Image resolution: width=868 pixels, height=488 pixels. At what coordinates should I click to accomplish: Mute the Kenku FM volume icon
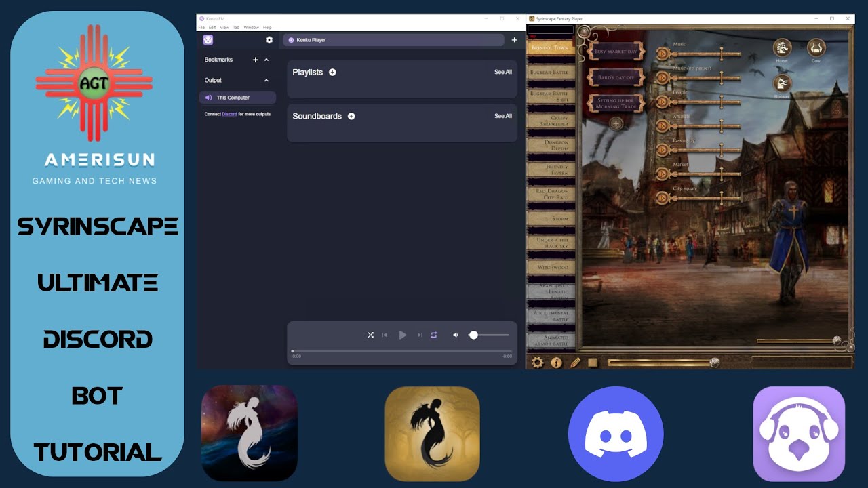(456, 335)
